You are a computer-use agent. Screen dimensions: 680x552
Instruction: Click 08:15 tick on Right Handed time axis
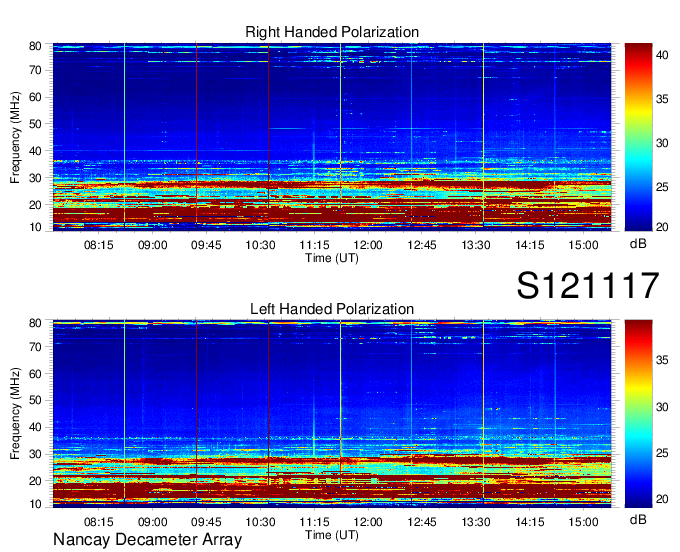98,245
